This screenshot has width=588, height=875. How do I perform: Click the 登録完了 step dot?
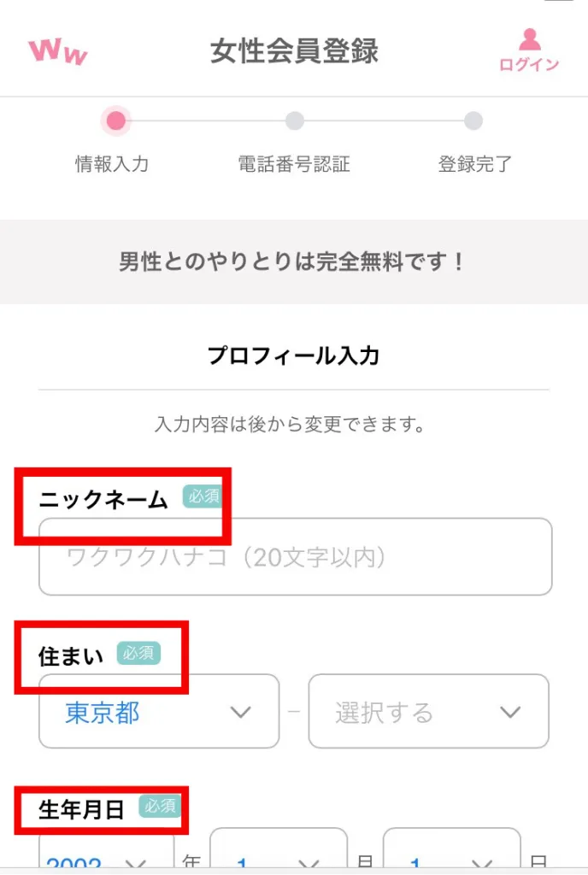[473, 121]
